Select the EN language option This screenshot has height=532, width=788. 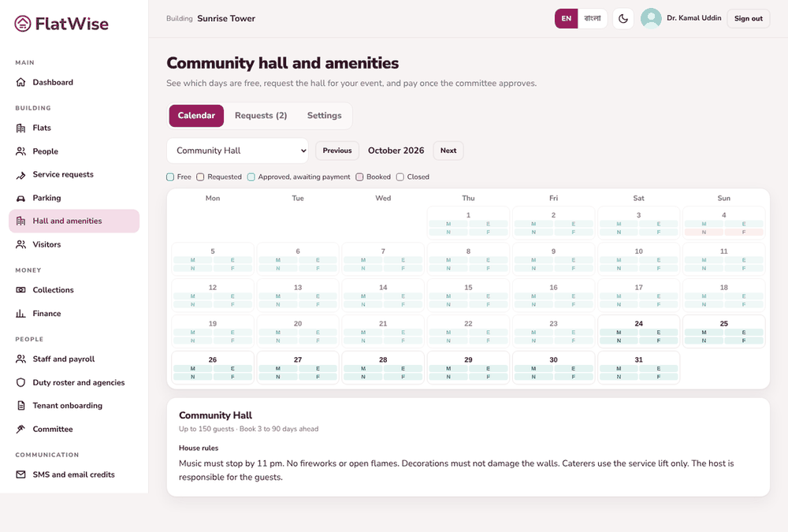[567, 19]
